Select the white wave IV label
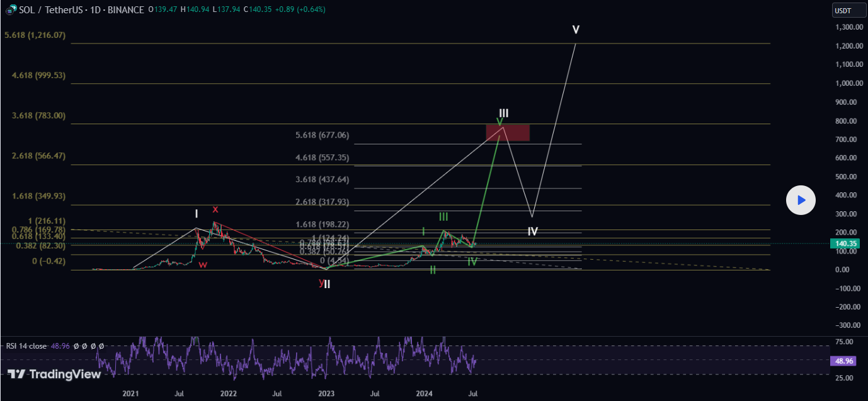The width and height of the screenshot is (868, 401). click(532, 231)
